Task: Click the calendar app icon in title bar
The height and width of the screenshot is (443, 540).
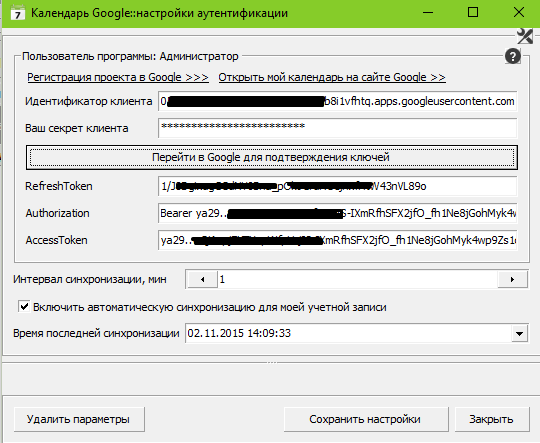Action: coord(18,13)
